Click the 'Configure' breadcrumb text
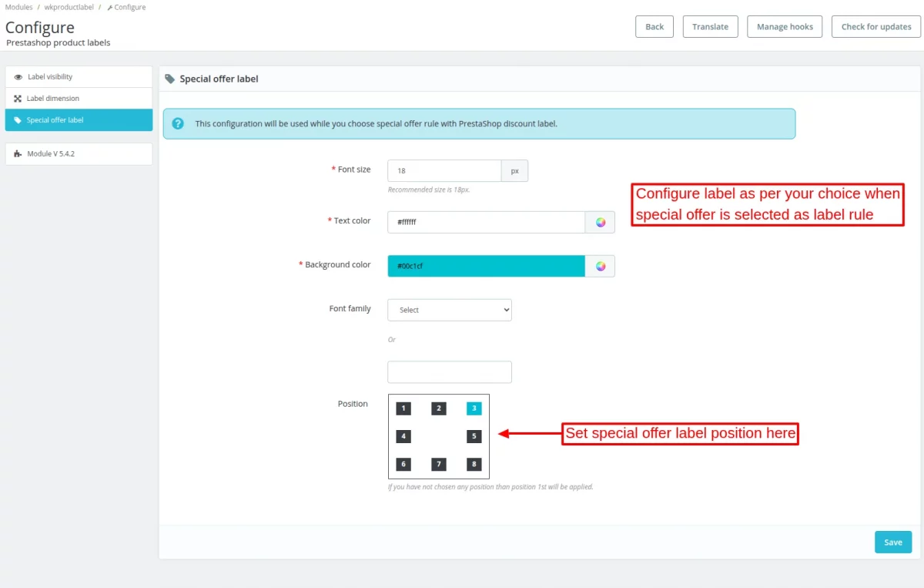This screenshot has height=588, width=924. click(x=129, y=7)
